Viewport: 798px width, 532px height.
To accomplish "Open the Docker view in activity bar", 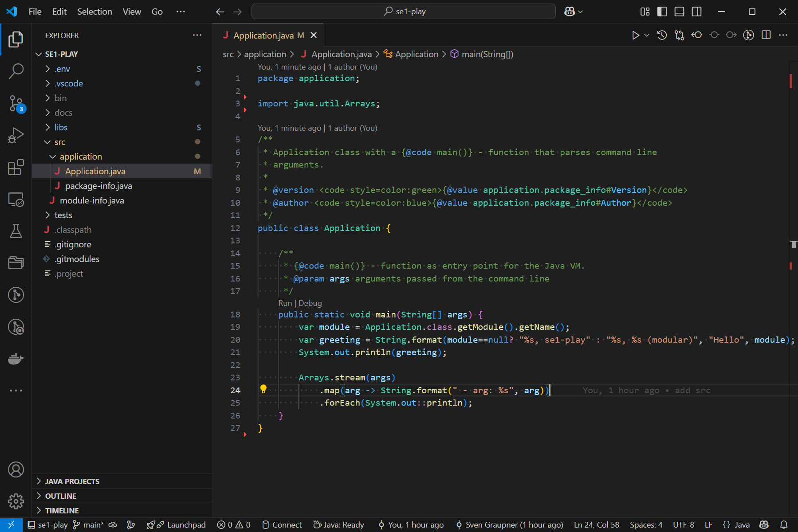I will click(16, 359).
